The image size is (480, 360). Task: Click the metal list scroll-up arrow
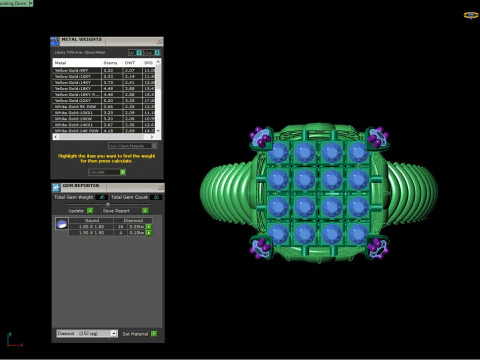pos(158,62)
